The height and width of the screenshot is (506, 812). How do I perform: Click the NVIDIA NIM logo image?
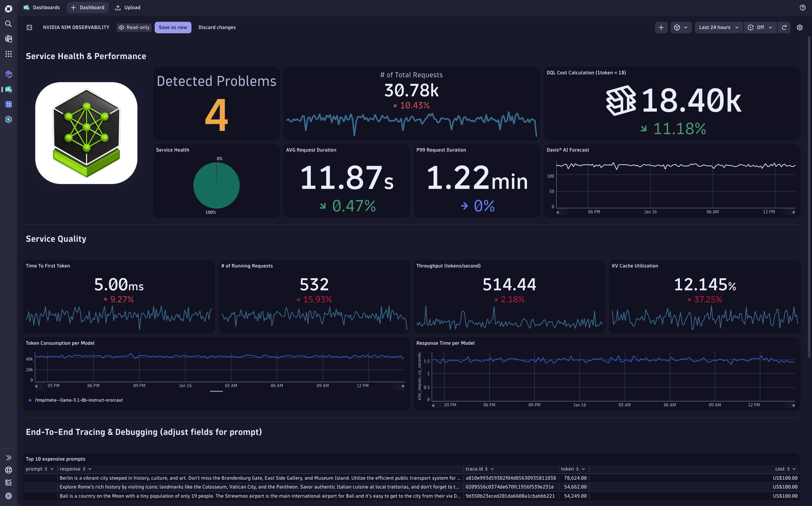pyautogui.click(x=86, y=133)
